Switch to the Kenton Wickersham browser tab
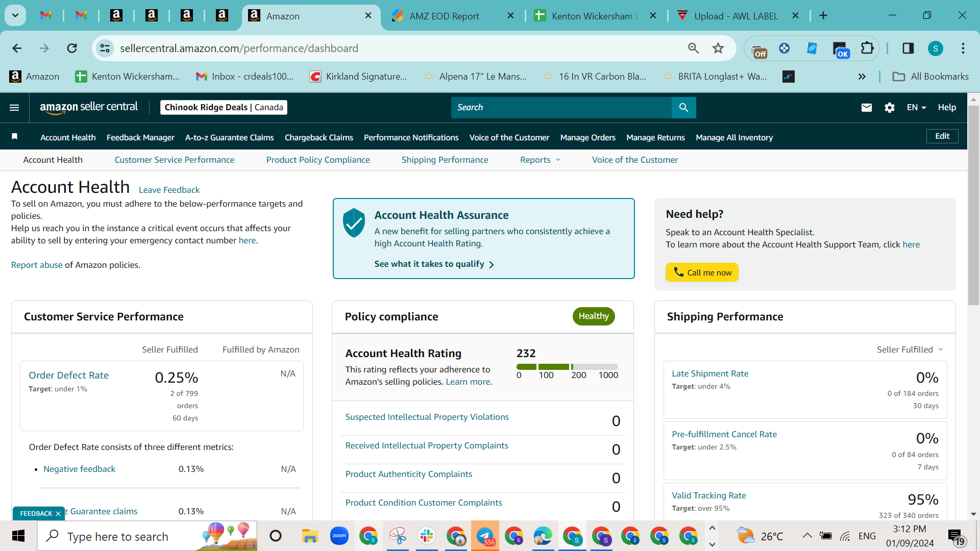Viewport: 980px width, 551px height. [595, 16]
